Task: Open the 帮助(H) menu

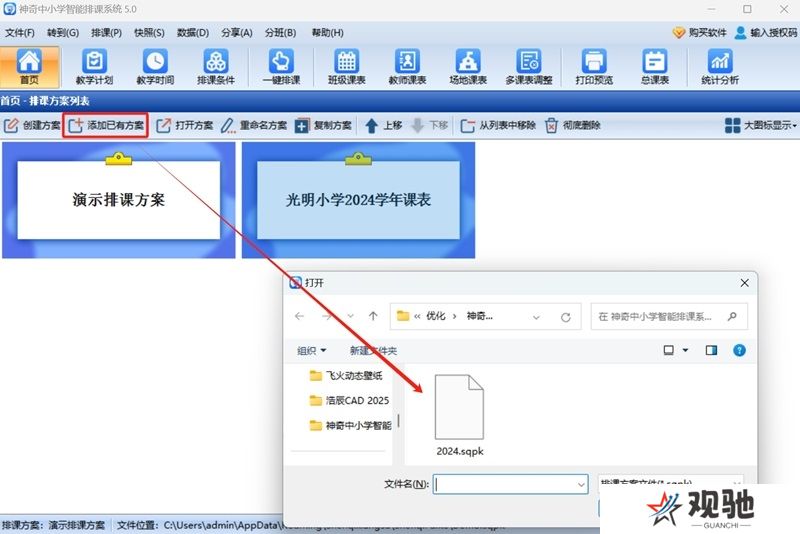Action: pyautogui.click(x=328, y=33)
